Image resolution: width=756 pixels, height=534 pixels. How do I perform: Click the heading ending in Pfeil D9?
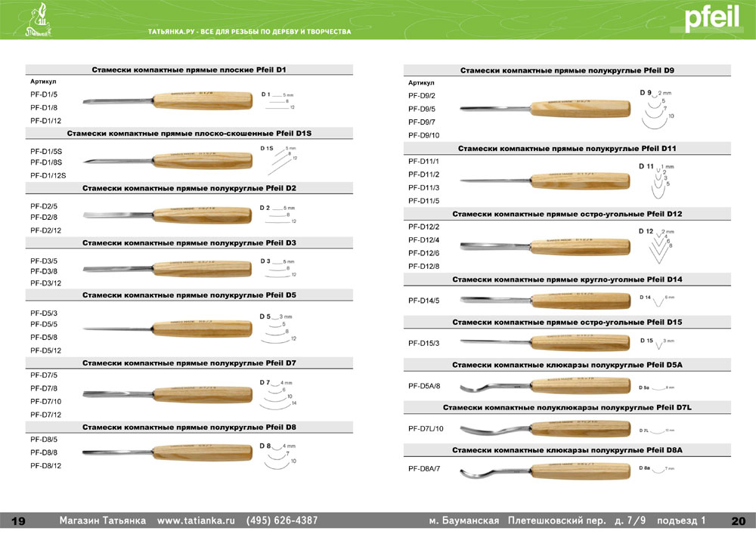[567, 70]
